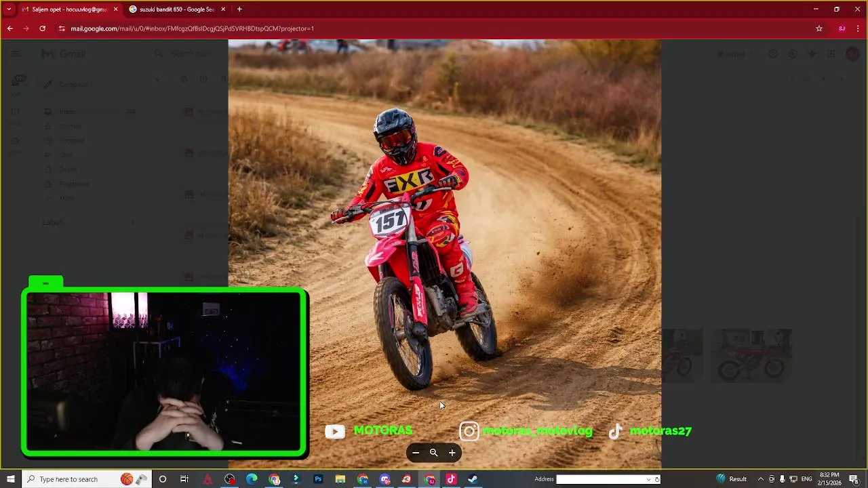Screen dimensions: 868x488
Task: Open Photoshop from the taskbar
Action: (318, 479)
